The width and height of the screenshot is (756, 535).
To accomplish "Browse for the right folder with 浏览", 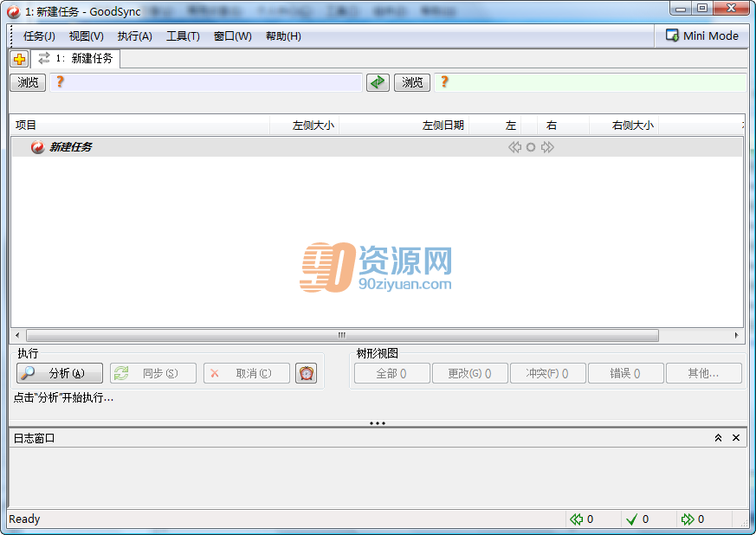I will (x=412, y=82).
